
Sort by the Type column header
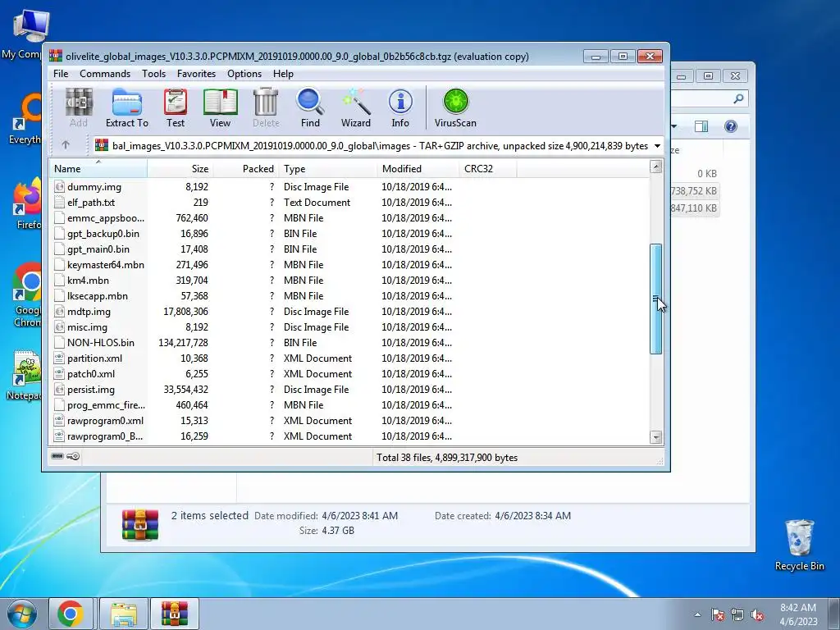pos(327,169)
